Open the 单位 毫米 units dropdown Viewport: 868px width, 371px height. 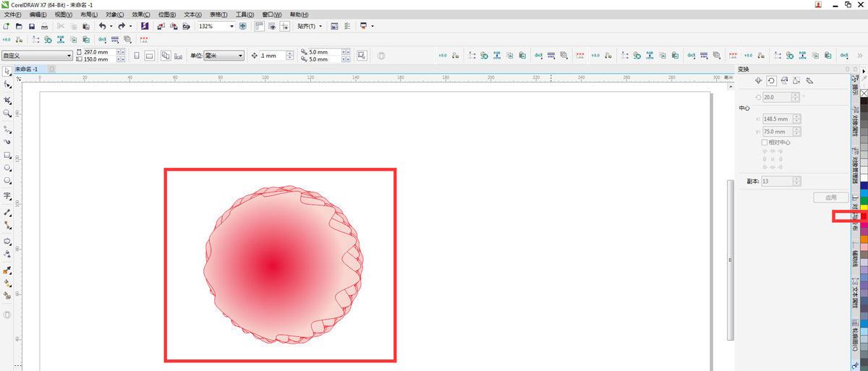(x=241, y=56)
